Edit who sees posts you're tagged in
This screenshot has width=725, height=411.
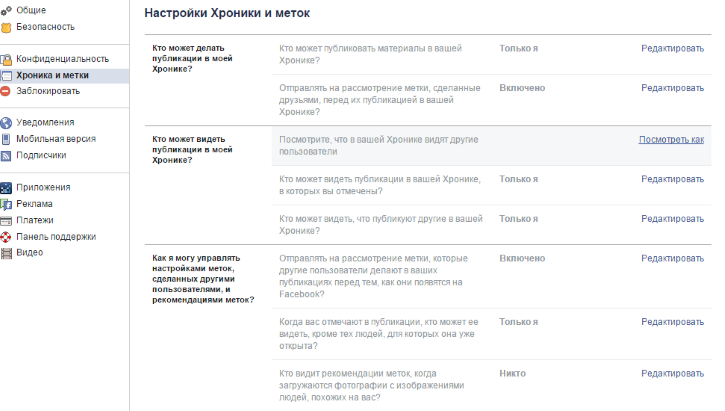[x=672, y=179]
